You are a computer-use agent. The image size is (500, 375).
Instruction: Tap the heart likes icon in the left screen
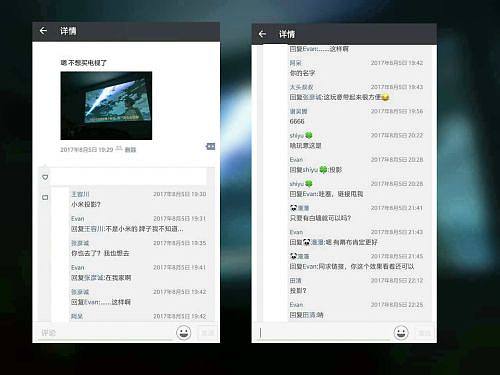click(45, 177)
